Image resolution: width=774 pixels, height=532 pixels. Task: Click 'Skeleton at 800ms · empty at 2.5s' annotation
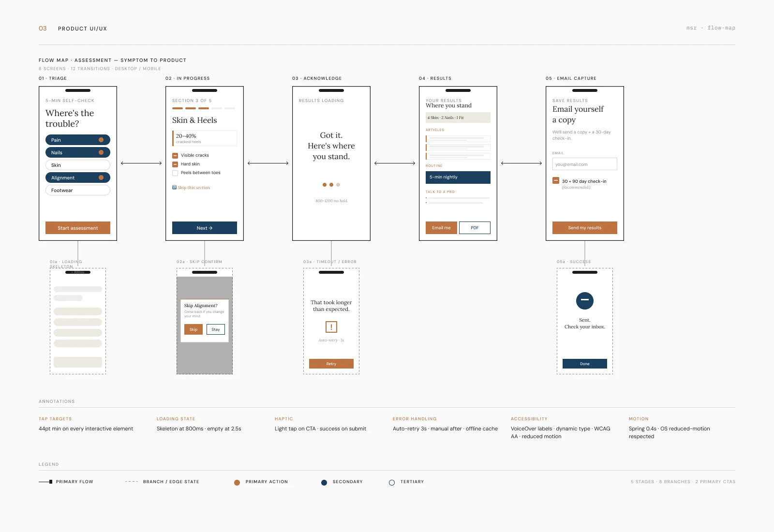click(x=199, y=429)
